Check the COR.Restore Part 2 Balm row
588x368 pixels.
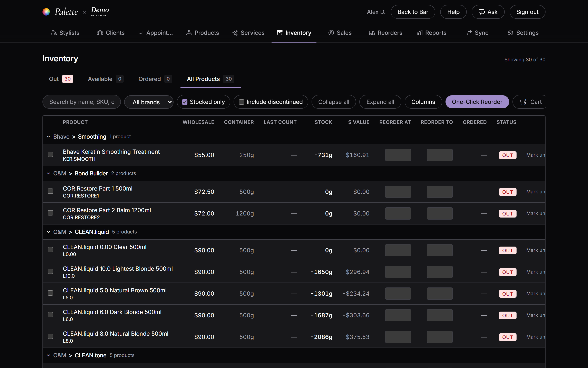tap(50, 213)
